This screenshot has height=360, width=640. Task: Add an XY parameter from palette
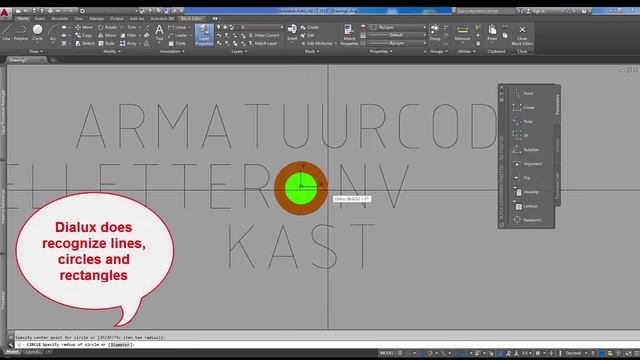click(521, 135)
